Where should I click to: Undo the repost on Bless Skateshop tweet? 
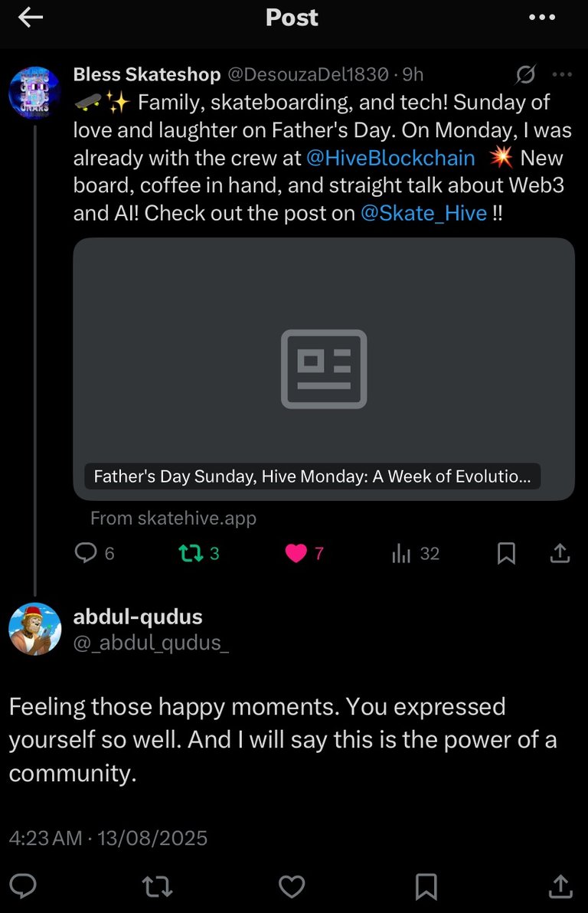[188, 553]
